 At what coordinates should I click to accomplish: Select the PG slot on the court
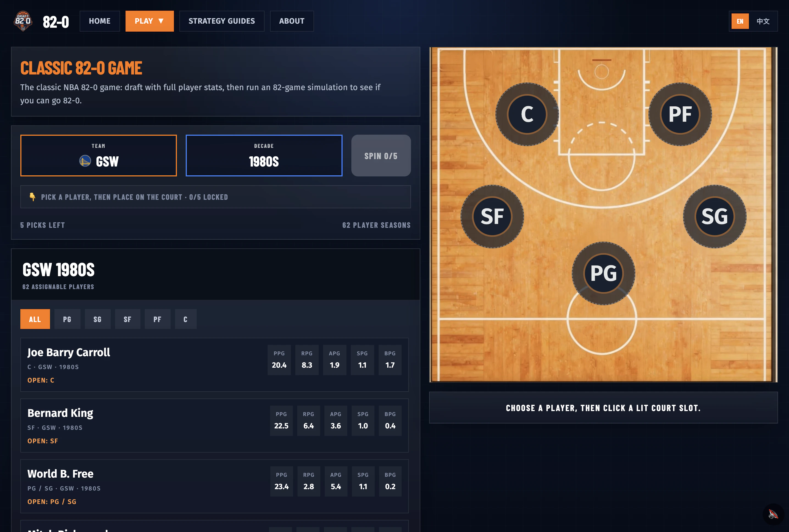pos(604,273)
